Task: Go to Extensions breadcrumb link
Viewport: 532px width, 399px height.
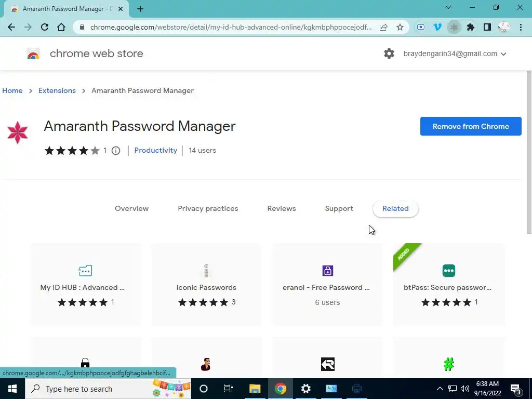Action: coord(57,90)
